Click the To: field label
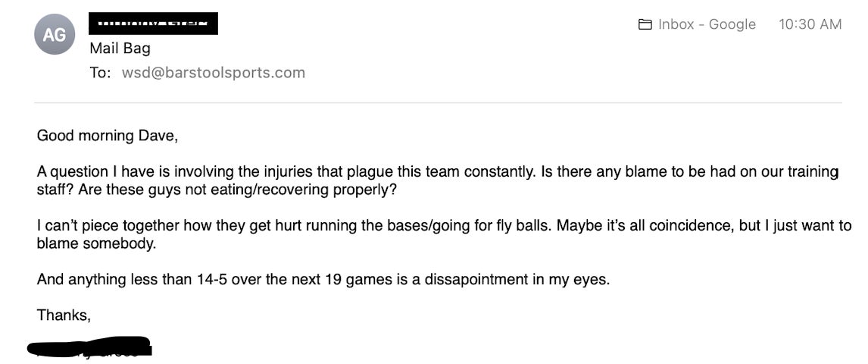The image size is (868, 364). coord(100,73)
